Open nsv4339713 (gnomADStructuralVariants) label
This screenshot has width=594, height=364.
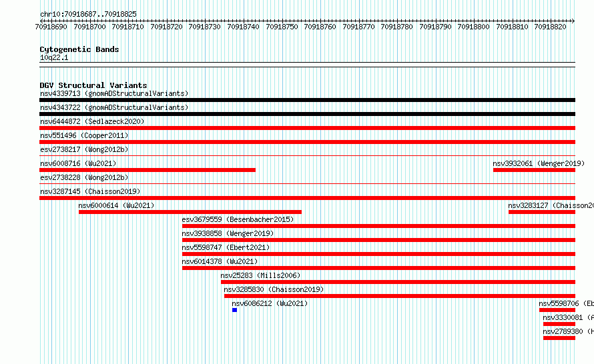114,93
